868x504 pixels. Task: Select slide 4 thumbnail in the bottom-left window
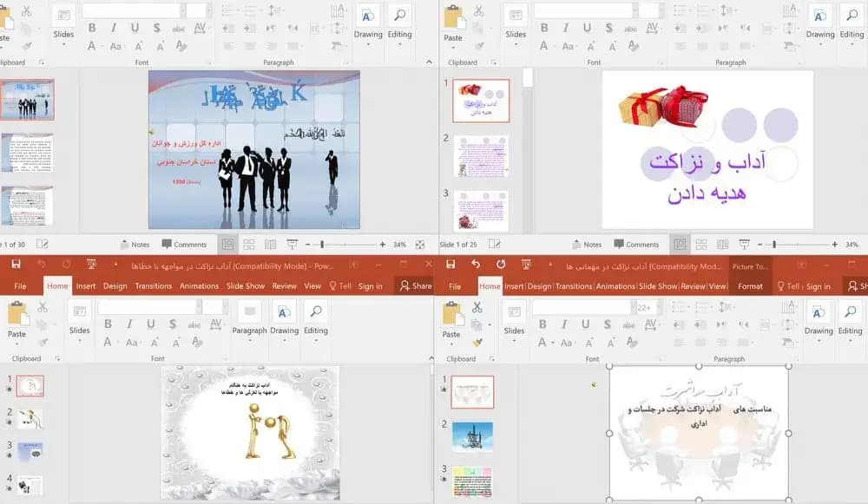point(30,485)
